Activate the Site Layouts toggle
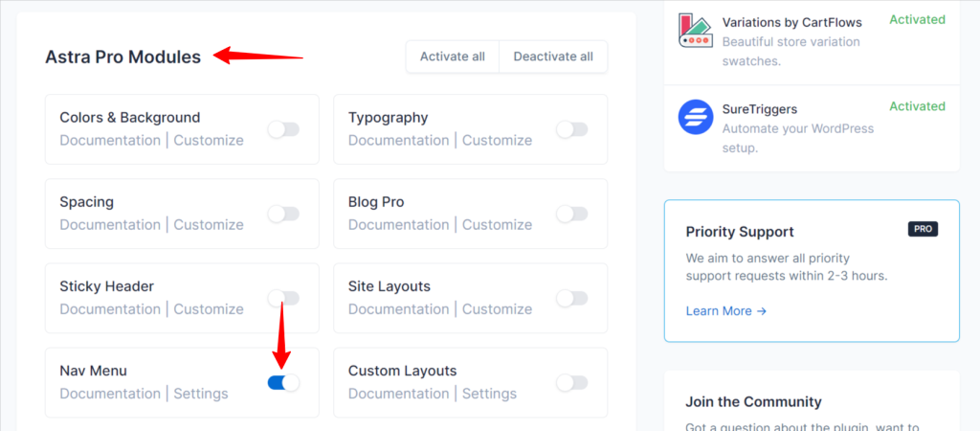The height and width of the screenshot is (431, 980). 572,299
